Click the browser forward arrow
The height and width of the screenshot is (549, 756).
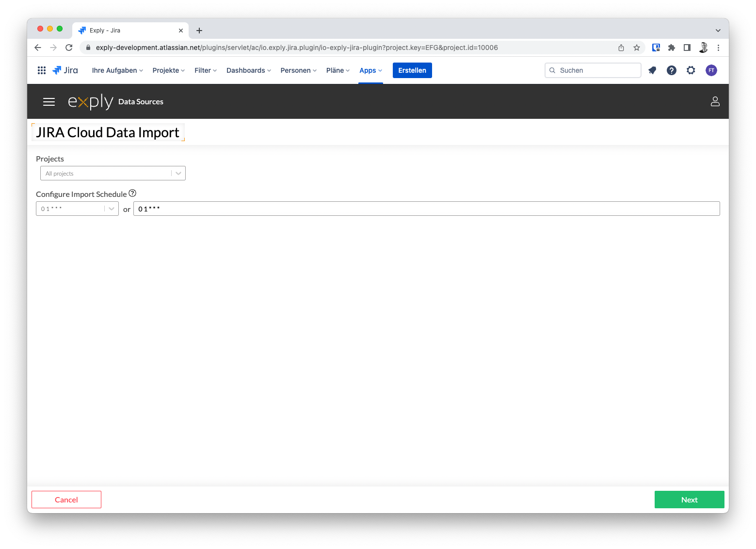click(53, 48)
